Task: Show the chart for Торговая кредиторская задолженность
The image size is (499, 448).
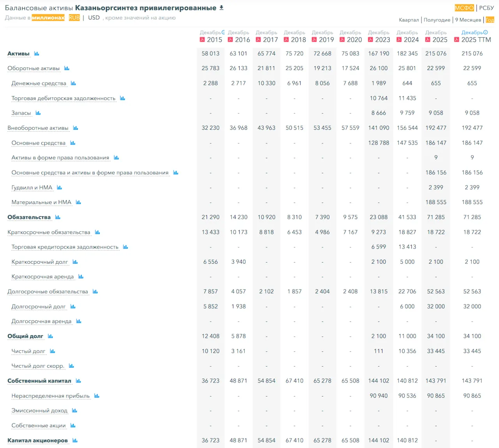Action: [126, 247]
